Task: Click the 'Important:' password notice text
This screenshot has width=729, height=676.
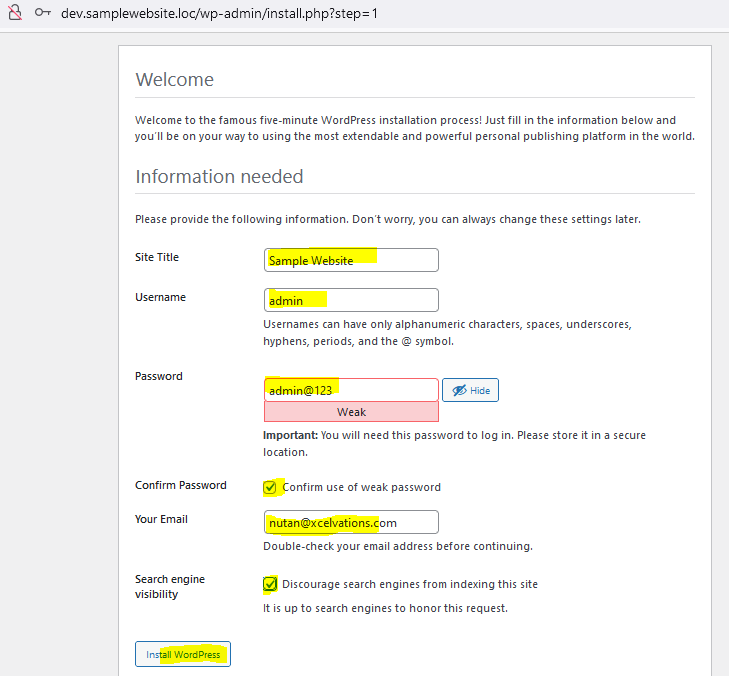Action: click(x=454, y=444)
